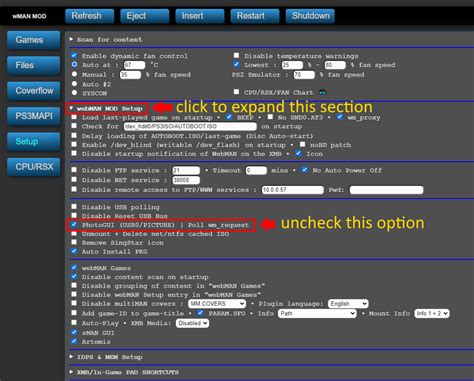This screenshot has width=474, height=381.
Task: Open the MM COVERS dropdown
Action: 217,304
